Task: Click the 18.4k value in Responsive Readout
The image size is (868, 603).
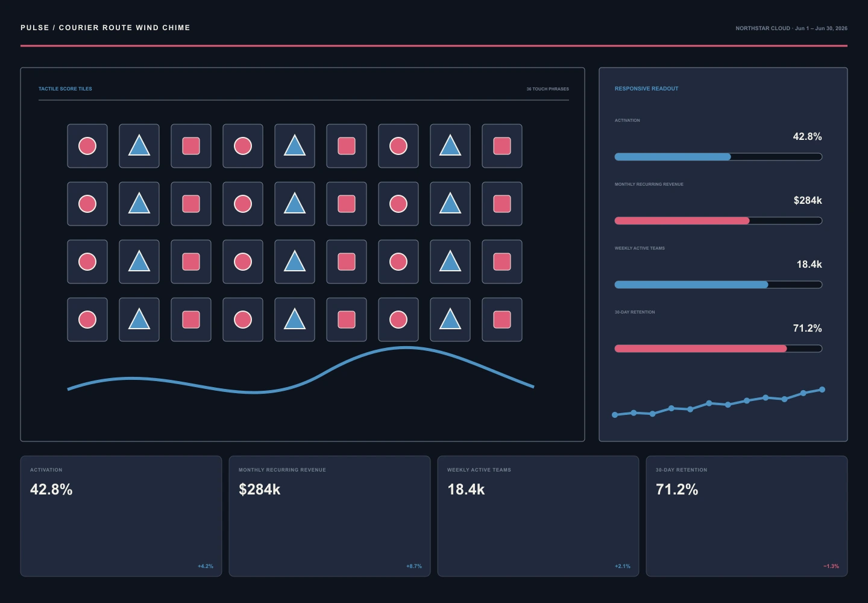Action: [809, 264]
